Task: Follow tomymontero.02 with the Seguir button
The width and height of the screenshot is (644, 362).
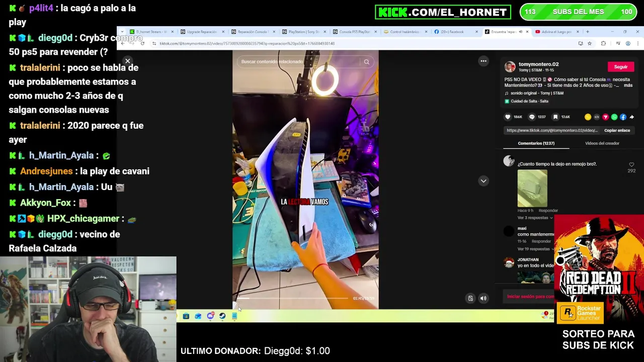Action: pos(620,67)
